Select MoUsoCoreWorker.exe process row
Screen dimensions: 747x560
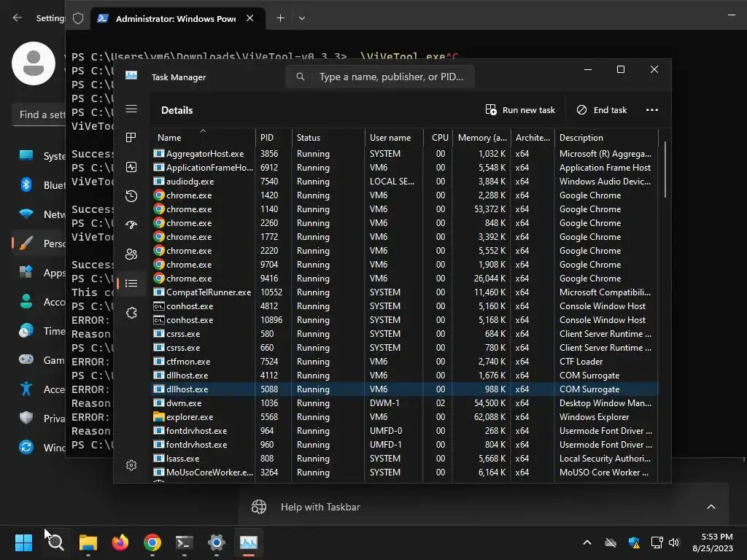[x=404, y=472]
